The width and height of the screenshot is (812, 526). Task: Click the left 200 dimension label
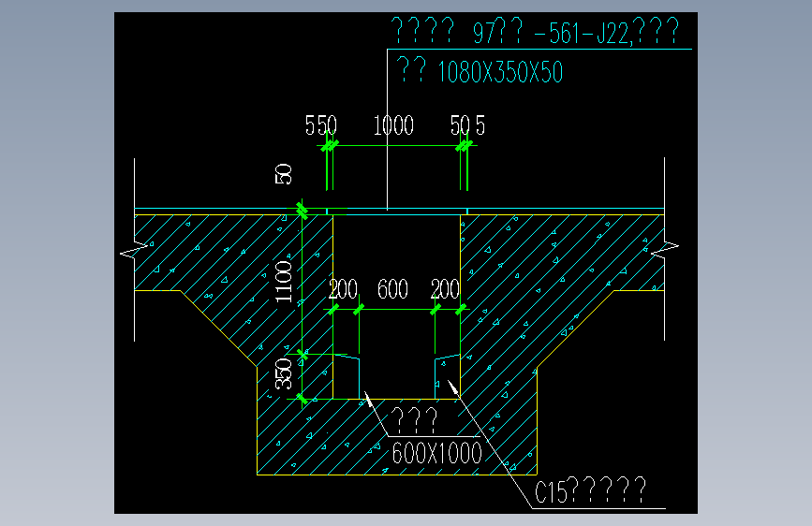(343, 289)
